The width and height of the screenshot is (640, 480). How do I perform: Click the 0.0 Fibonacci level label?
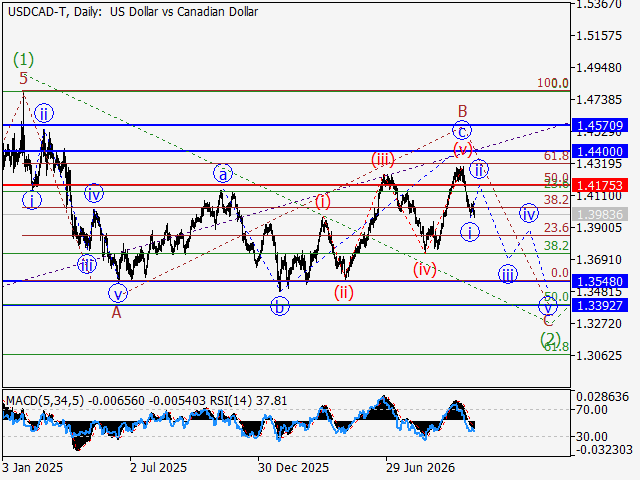click(560, 273)
